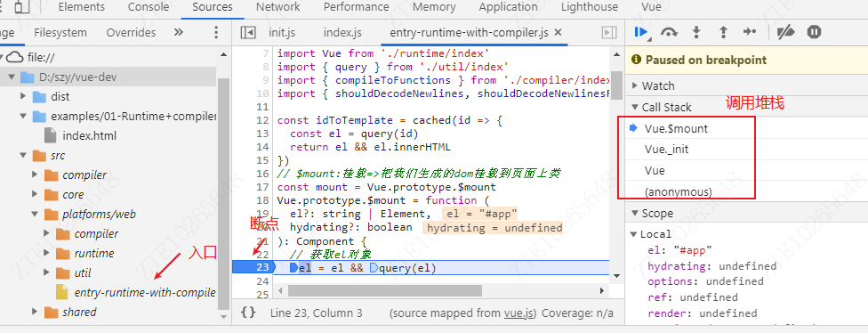Expand the core folder

tap(35, 194)
